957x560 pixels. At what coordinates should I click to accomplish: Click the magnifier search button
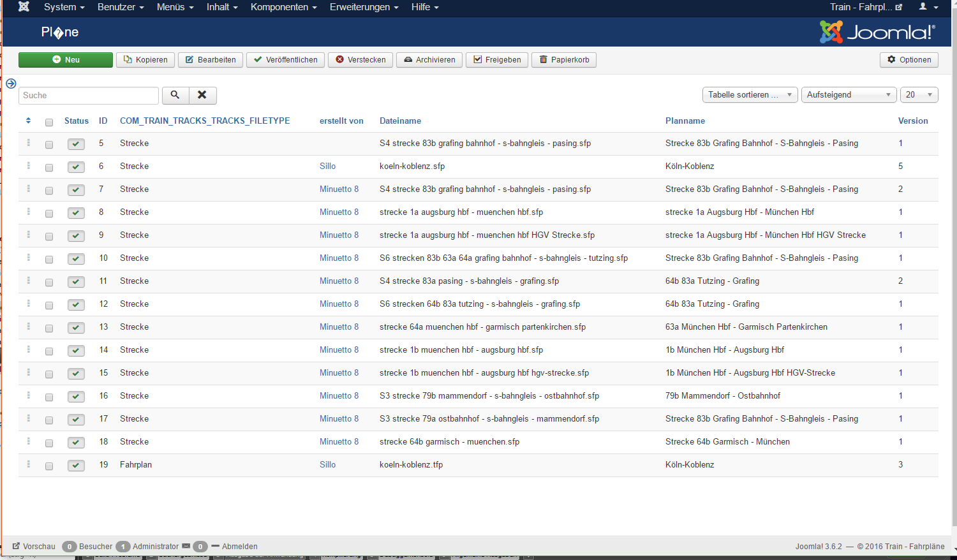pyautogui.click(x=175, y=95)
